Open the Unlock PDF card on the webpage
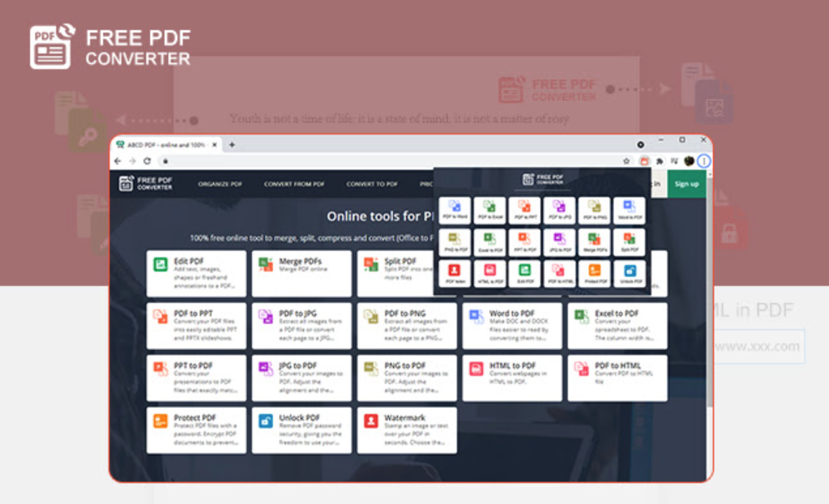The height and width of the screenshot is (504, 829). click(x=302, y=430)
